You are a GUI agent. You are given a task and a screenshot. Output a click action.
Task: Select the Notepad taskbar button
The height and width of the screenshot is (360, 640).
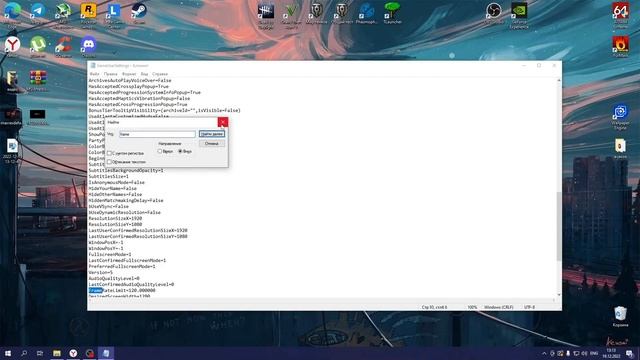click(106, 353)
